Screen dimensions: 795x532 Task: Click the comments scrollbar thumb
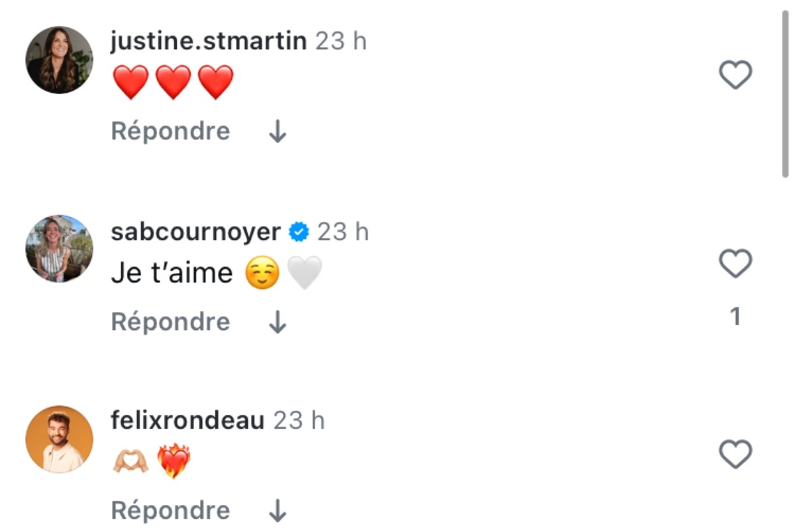pyautogui.click(x=785, y=93)
